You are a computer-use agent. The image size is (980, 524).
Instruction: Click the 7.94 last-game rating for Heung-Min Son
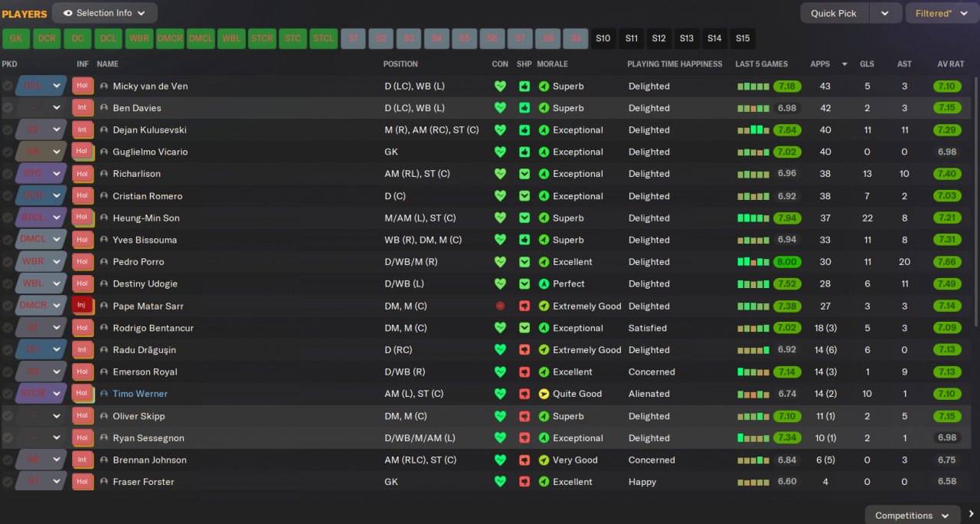pos(787,218)
